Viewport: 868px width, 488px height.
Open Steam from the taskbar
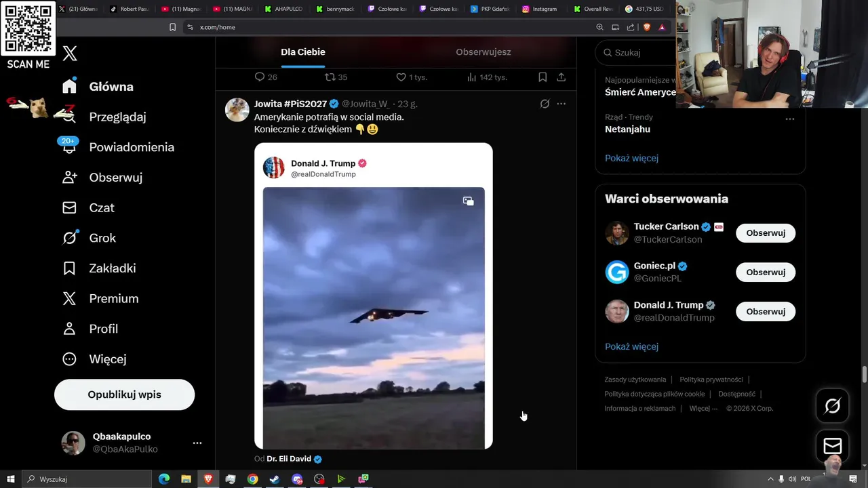pyautogui.click(x=274, y=479)
